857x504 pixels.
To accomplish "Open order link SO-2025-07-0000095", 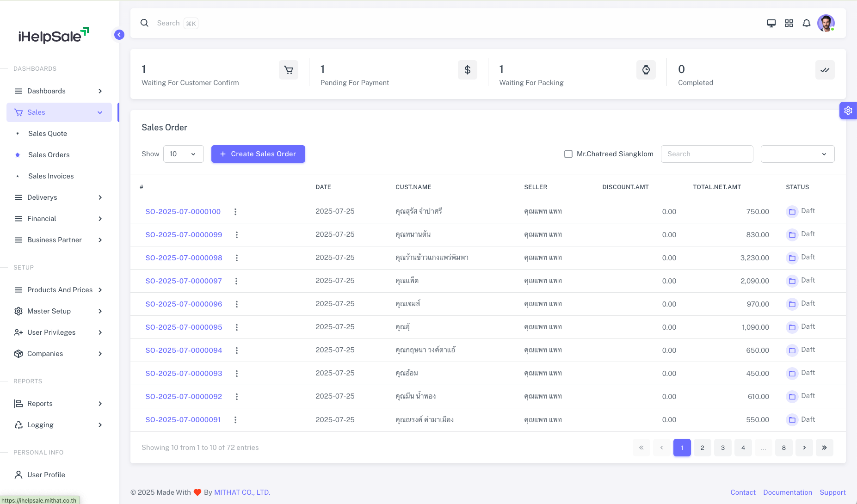I will click(184, 327).
